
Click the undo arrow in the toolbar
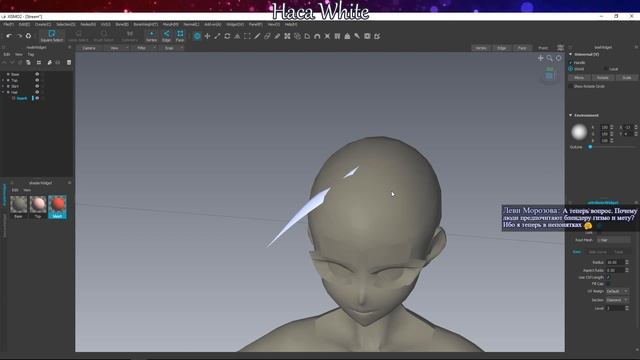[9, 36]
